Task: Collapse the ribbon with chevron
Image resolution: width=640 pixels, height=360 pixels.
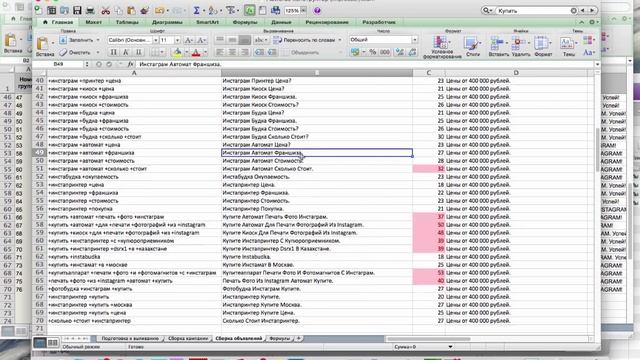Action: point(582,22)
